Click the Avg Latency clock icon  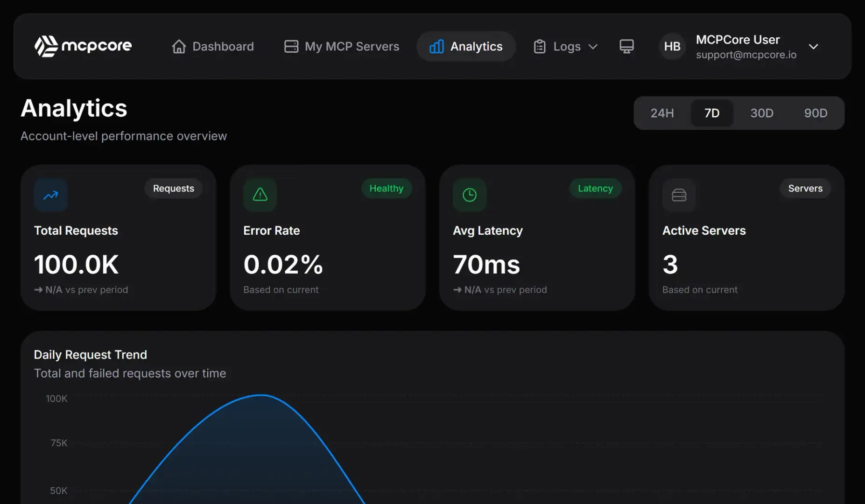[x=470, y=195]
